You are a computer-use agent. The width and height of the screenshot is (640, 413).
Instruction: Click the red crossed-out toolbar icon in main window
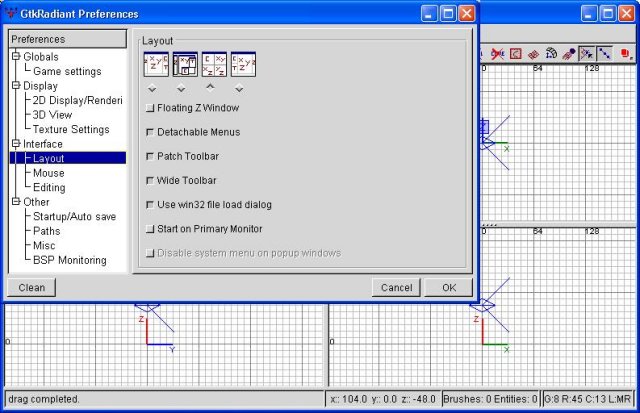(498, 53)
